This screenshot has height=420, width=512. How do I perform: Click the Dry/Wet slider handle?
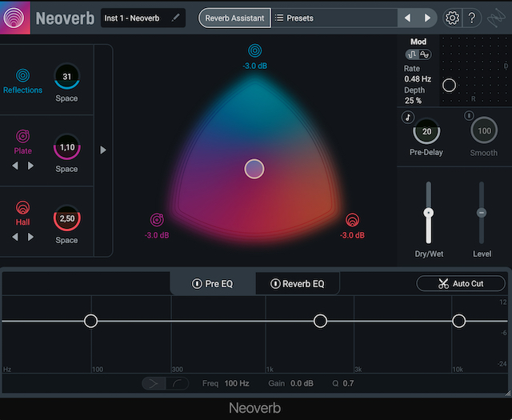(x=429, y=213)
